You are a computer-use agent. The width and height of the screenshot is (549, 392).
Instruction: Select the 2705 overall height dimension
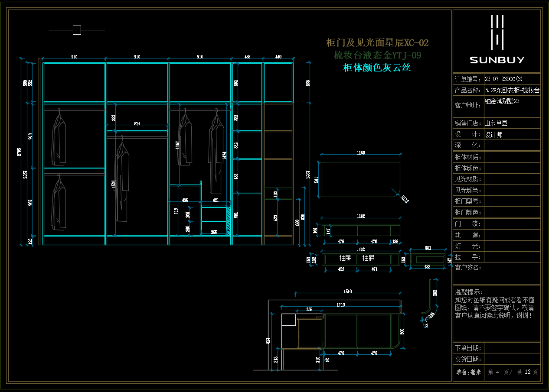click(19, 152)
